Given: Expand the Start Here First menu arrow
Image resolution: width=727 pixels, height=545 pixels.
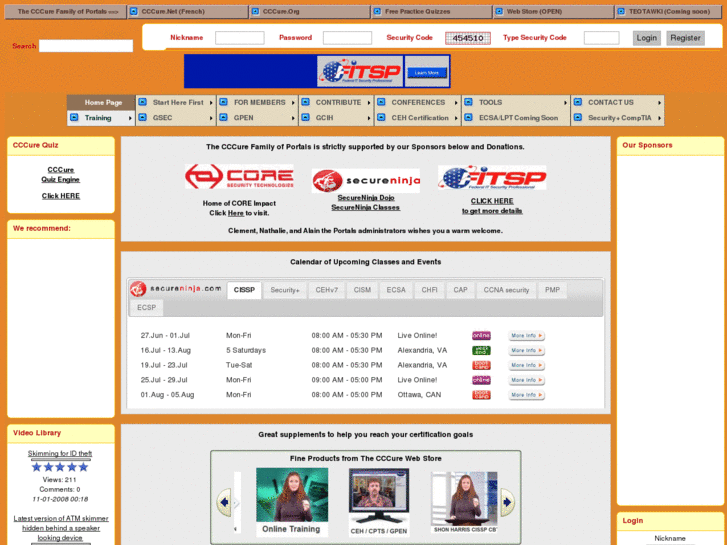Looking at the screenshot, I should pyautogui.click(x=211, y=103).
